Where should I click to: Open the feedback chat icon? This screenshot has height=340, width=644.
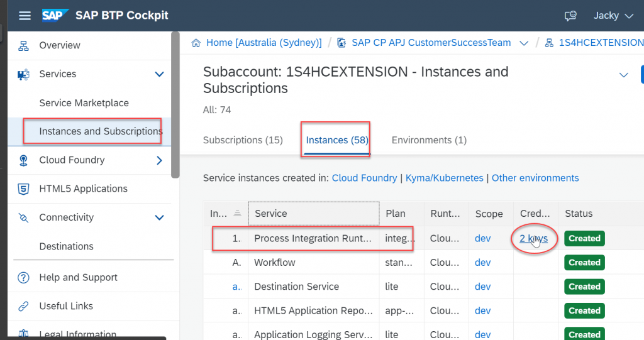(x=570, y=16)
